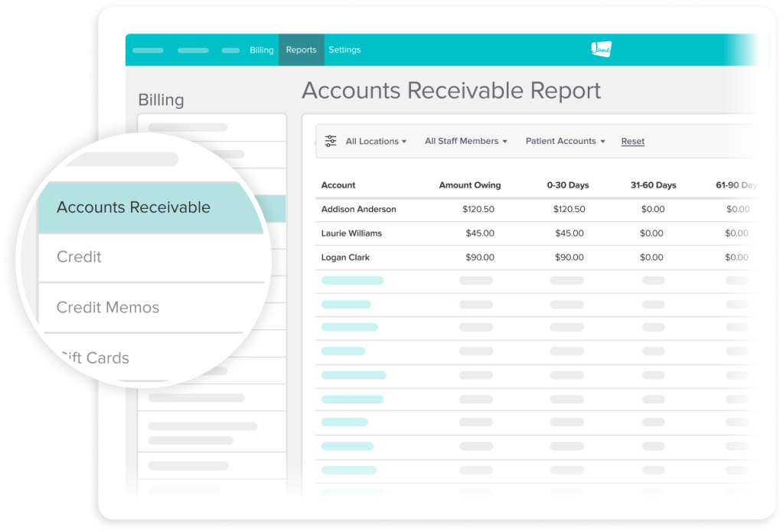The height and width of the screenshot is (532, 783).
Task: Open the All Locations dropdown
Action: (x=374, y=141)
